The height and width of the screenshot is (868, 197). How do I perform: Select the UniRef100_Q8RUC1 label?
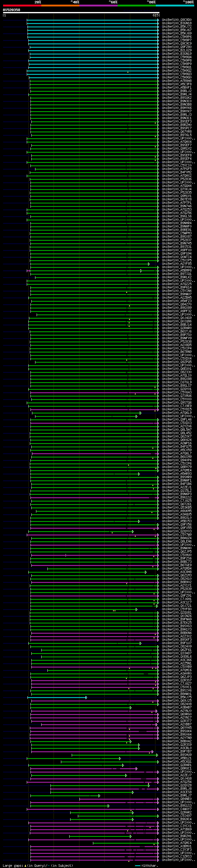point(177,768)
